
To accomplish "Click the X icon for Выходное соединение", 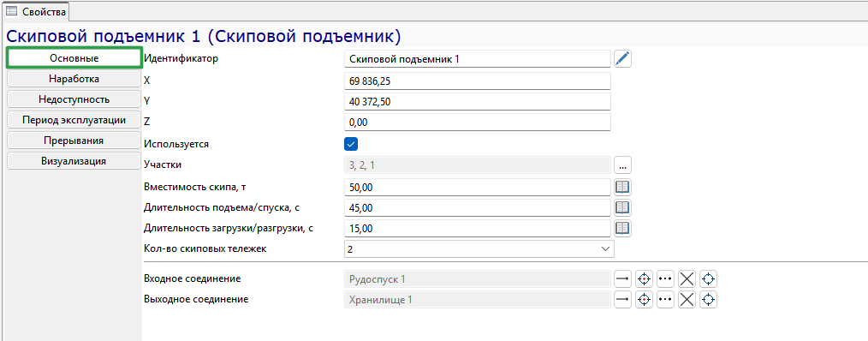I will 687,299.
